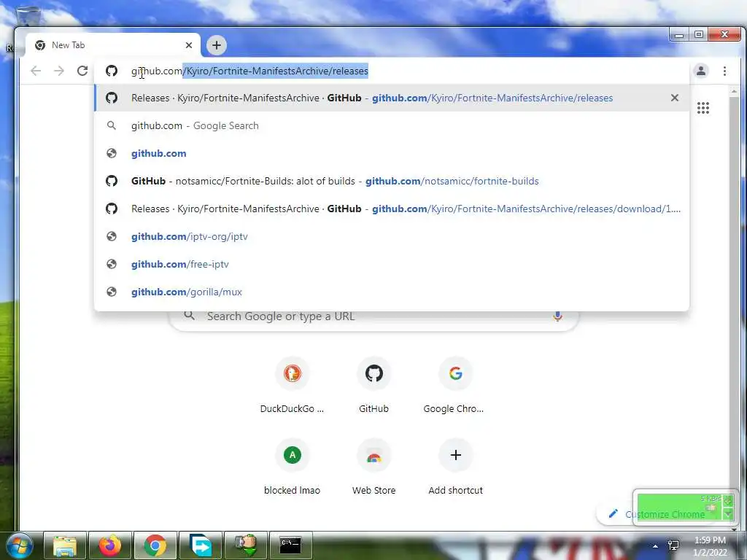Minimize the Chrome window
The image size is (747, 560).
tap(679, 35)
